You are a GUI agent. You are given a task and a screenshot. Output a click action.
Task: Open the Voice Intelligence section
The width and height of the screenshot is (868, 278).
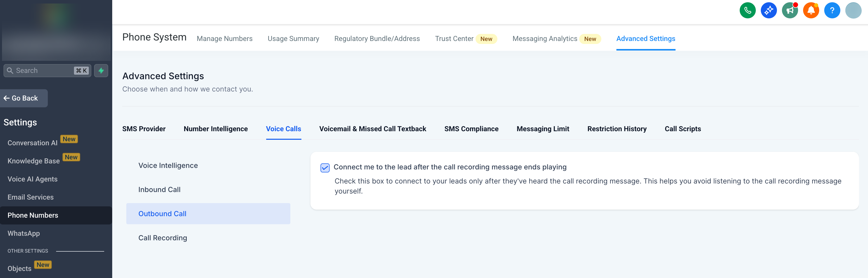168,166
